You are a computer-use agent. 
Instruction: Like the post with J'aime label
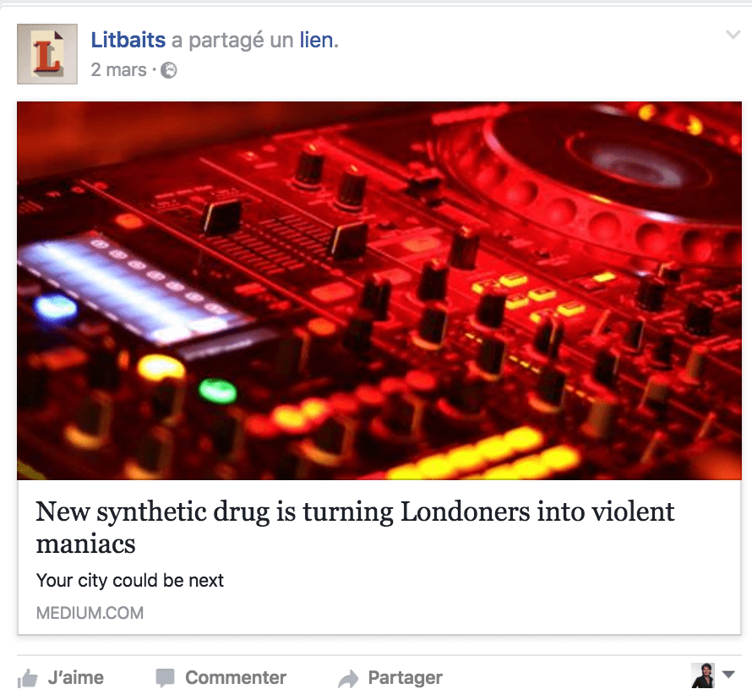click(x=76, y=678)
